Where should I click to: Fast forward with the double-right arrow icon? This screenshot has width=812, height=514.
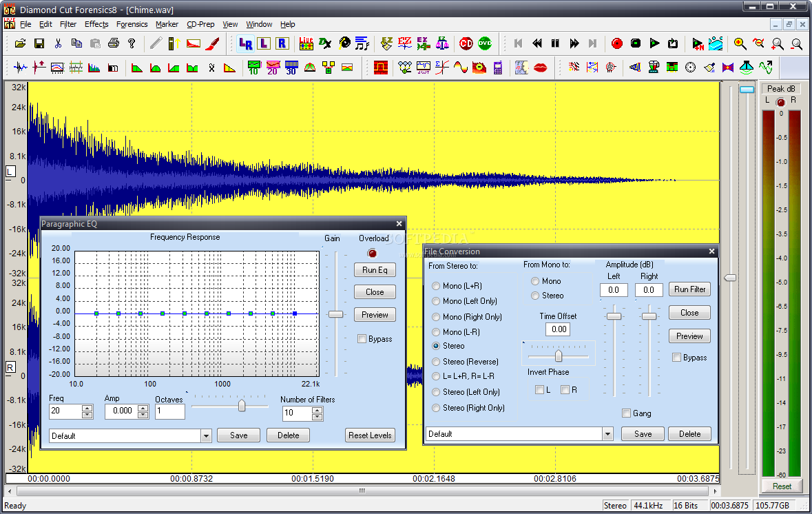pyautogui.click(x=574, y=43)
